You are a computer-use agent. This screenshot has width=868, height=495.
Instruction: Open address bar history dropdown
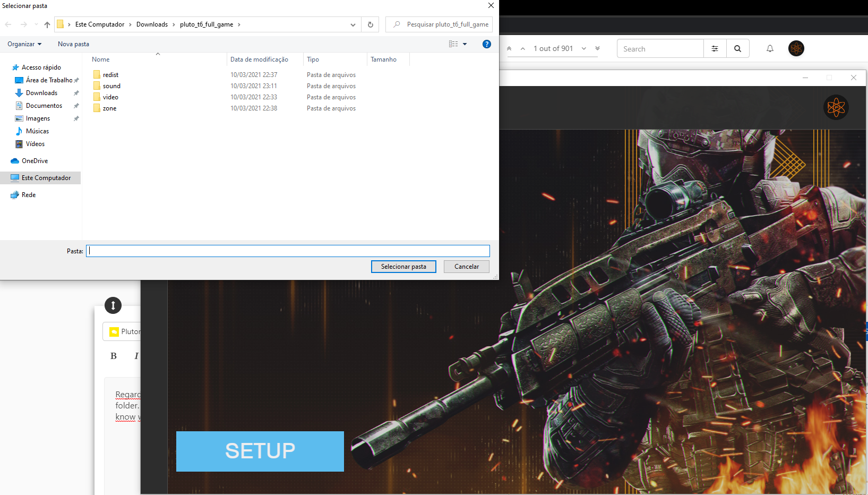(353, 24)
